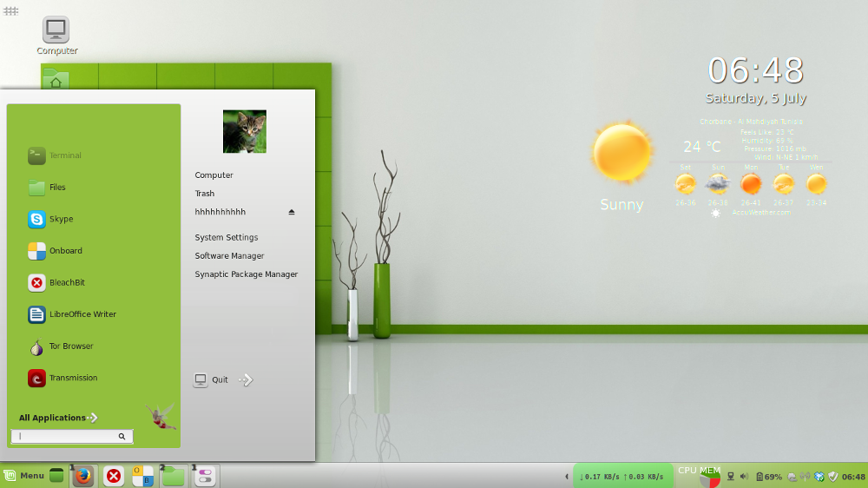The width and height of the screenshot is (868, 488).
Task: Click the grid icon in the top-left corner
Action: point(10,10)
